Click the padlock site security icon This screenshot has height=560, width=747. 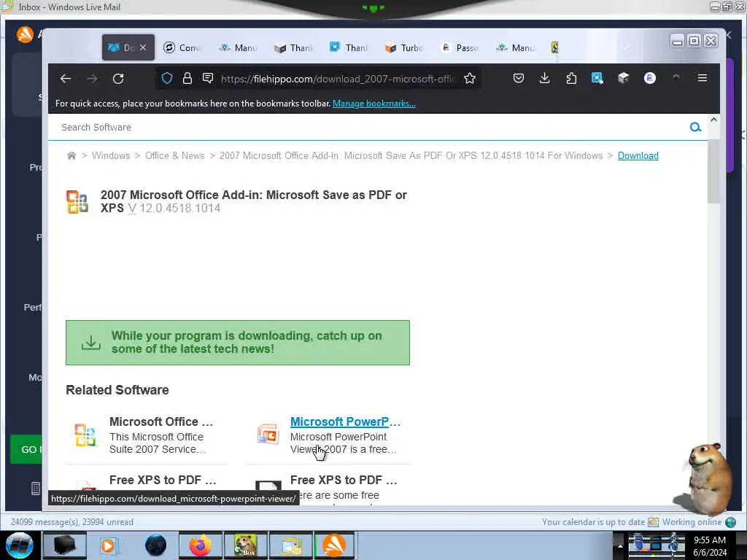coord(187,78)
